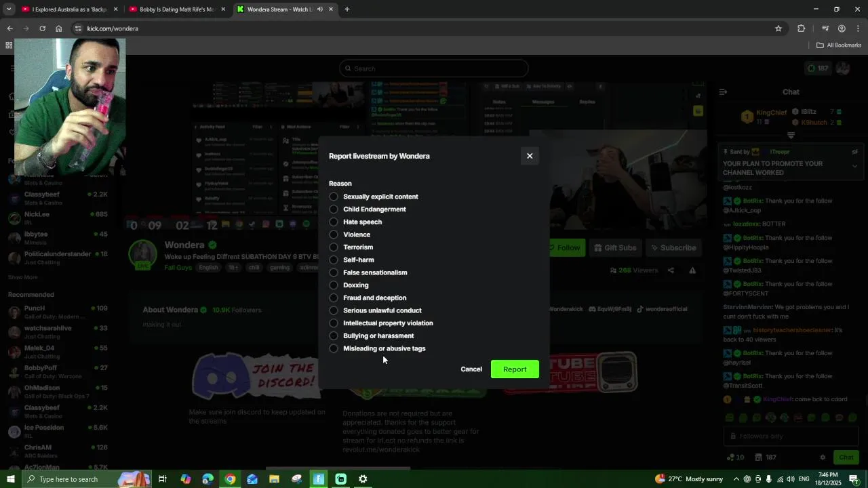Choose Fraud and deception reason

tap(334, 298)
